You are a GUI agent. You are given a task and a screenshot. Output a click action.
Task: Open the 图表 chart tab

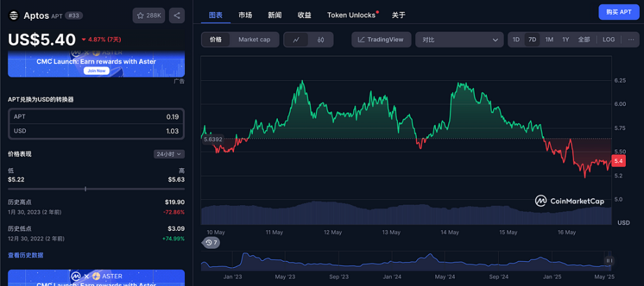[x=216, y=15]
